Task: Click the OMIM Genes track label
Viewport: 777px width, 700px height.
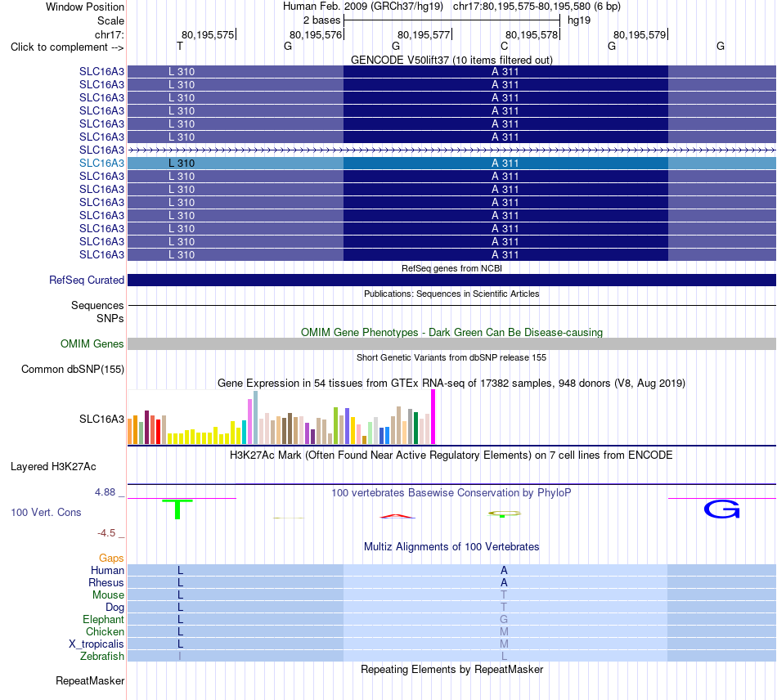Action: [92, 343]
